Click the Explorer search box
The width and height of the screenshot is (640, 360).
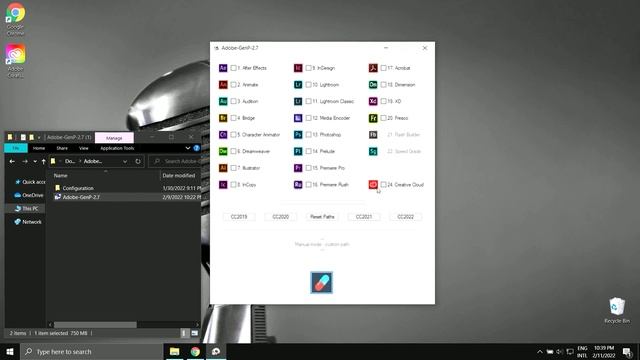(x=176, y=161)
